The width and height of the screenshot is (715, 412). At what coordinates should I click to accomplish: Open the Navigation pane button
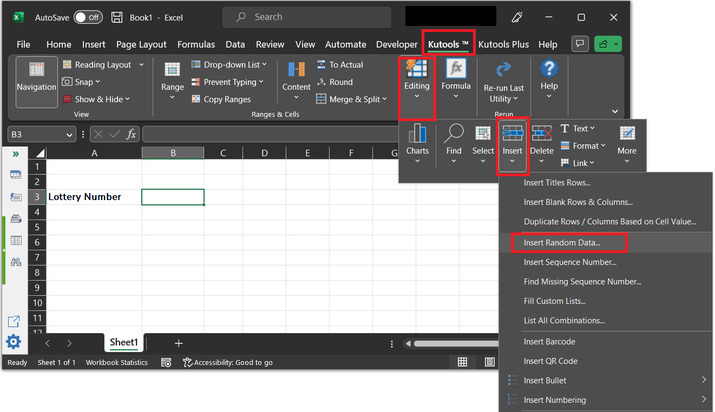point(36,82)
